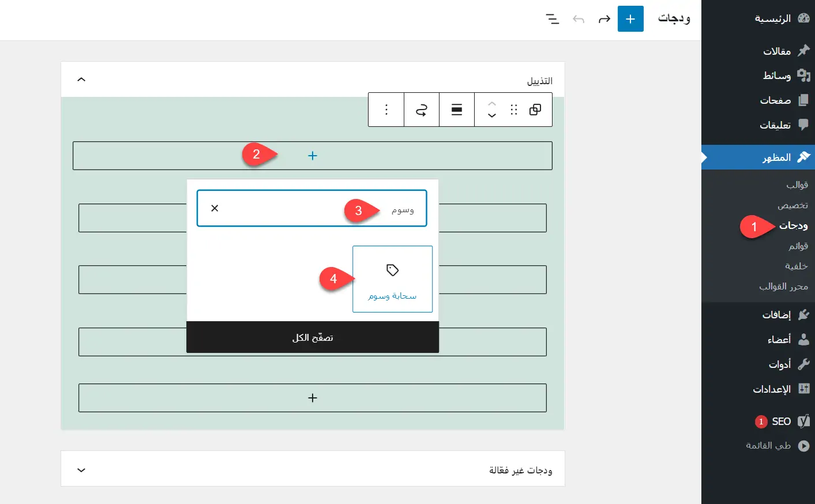This screenshot has width=815, height=504.
Task: Click the move-to-widget-area curved arrow icon
Action: point(422,110)
